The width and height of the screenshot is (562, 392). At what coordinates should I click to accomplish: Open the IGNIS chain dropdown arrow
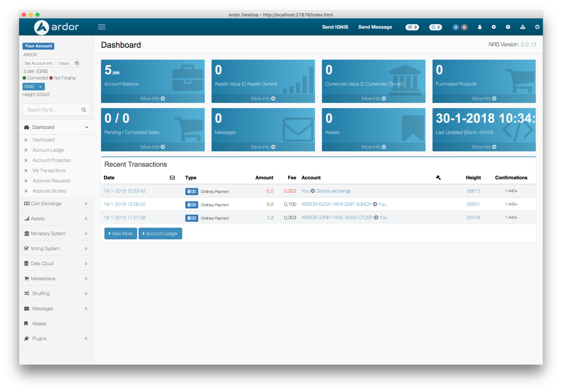tap(41, 87)
